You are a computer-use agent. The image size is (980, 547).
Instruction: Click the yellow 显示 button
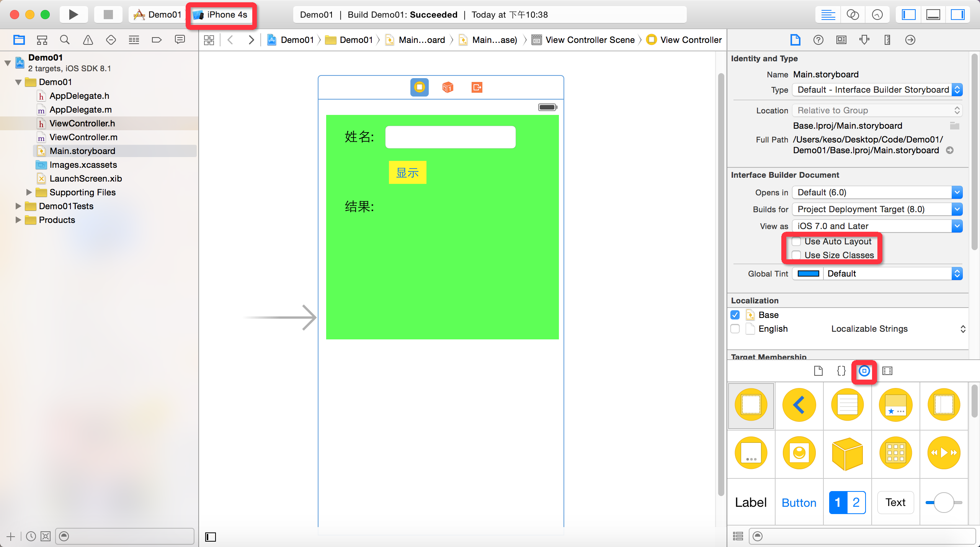point(408,172)
